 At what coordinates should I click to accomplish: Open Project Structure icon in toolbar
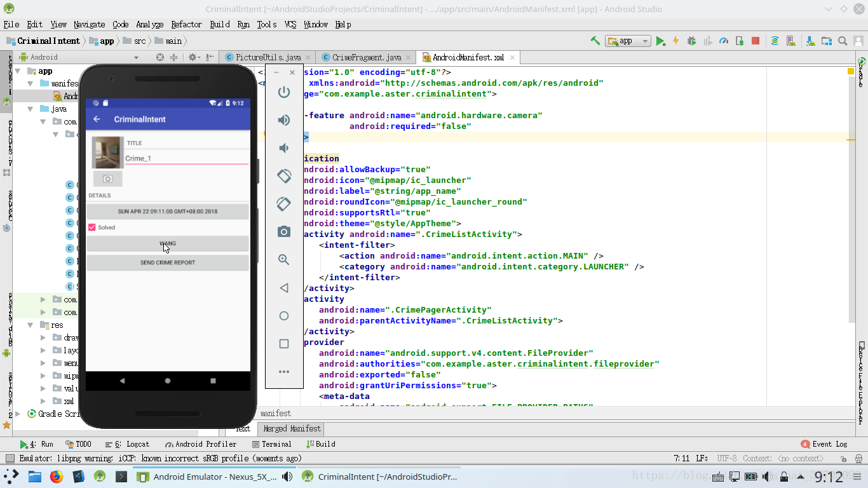[826, 41]
